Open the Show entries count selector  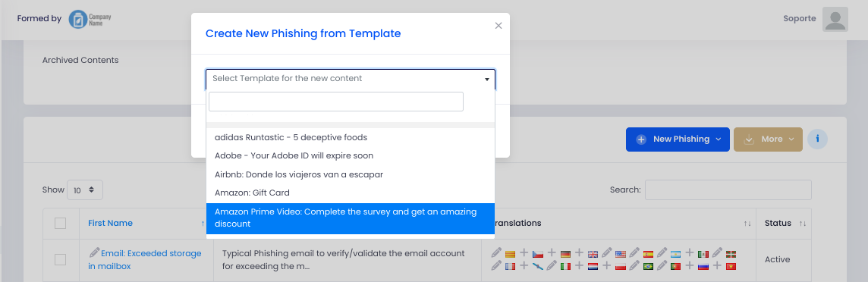(85, 190)
